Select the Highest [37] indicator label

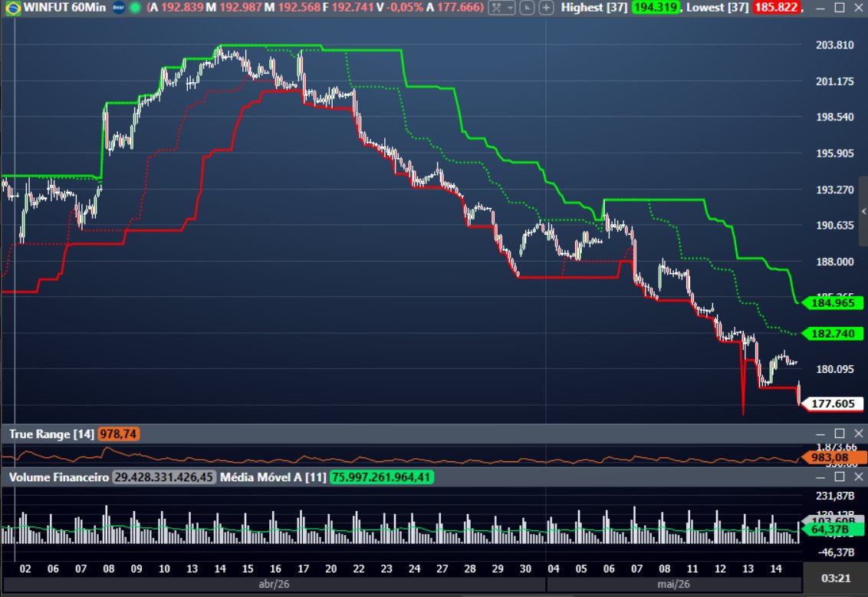pyautogui.click(x=594, y=8)
